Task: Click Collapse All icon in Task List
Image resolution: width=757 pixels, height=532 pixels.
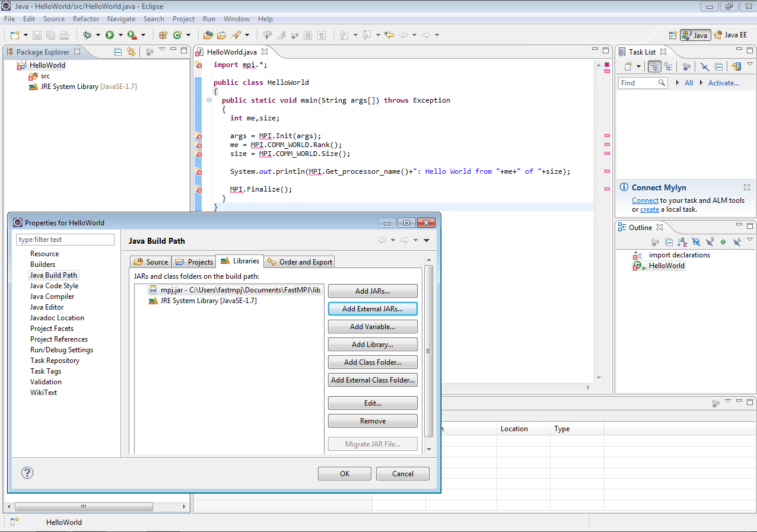Action: pos(718,66)
